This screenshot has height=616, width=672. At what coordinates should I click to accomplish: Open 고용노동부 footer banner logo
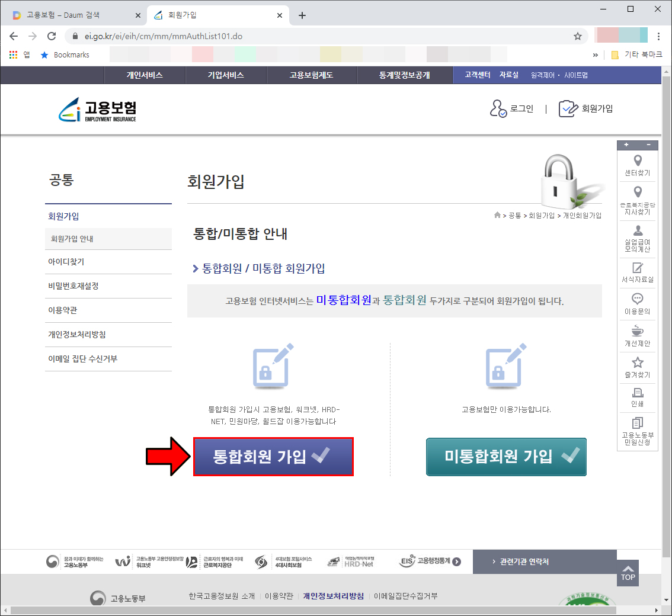tap(75, 562)
